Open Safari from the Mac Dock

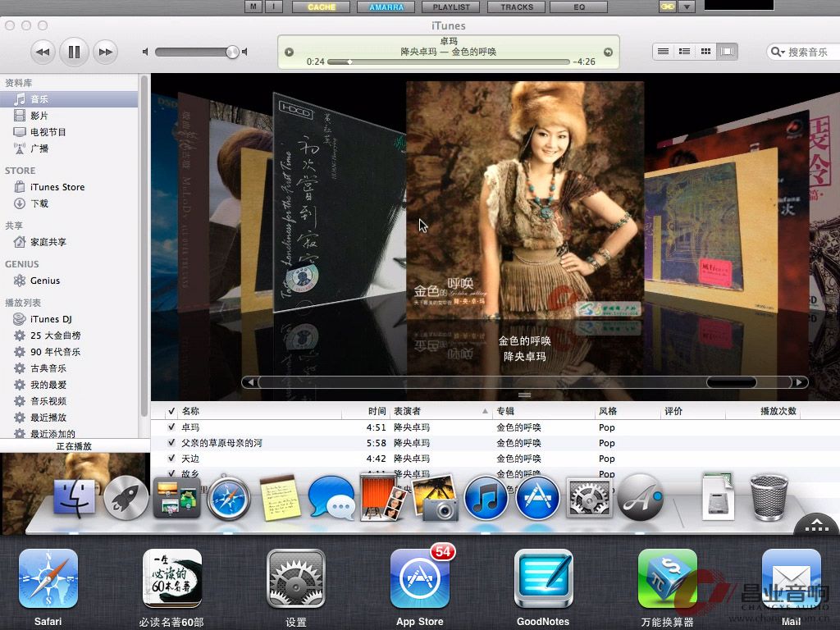point(229,499)
